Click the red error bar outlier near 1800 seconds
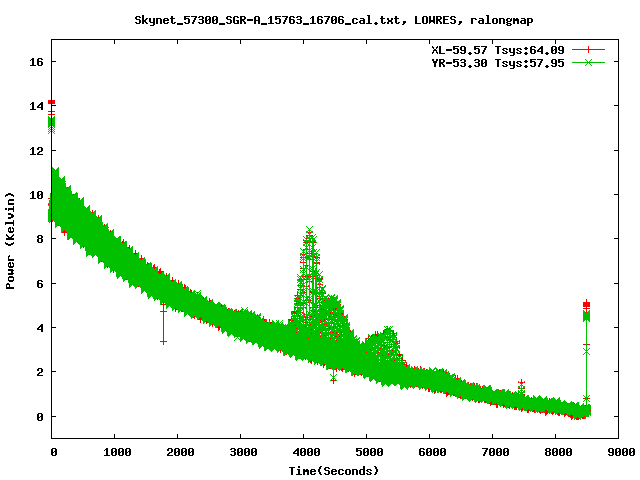Screen dimensions: 640x480 [x=163, y=322]
